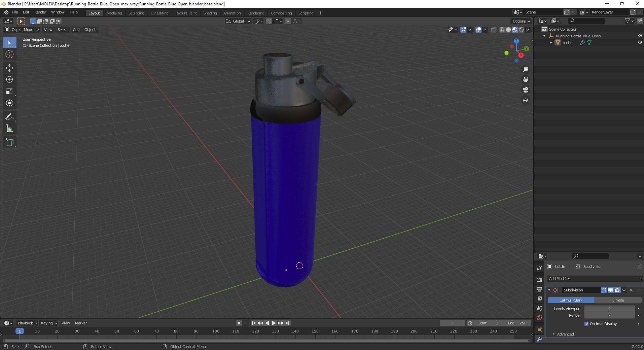Open Playback dropdown in timeline
The image size is (644, 350).
27,323
